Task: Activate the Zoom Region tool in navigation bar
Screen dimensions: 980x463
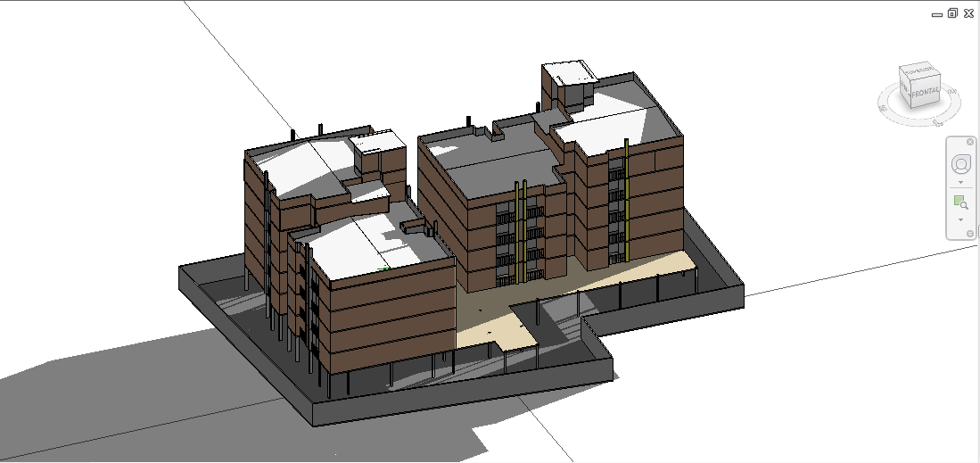Action: coord(960,203)
